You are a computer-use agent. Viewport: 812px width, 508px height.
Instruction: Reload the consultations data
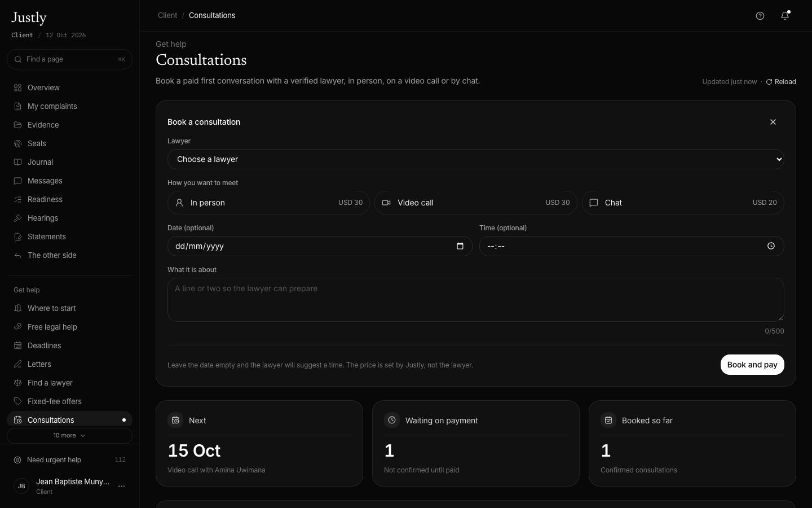coord(781,82)
